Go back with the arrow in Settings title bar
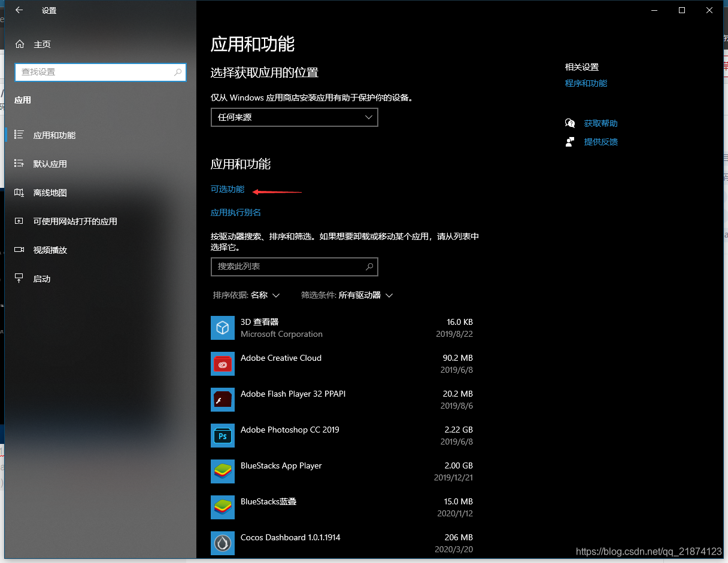Screen dimensions: 728x563 point(19,10)
